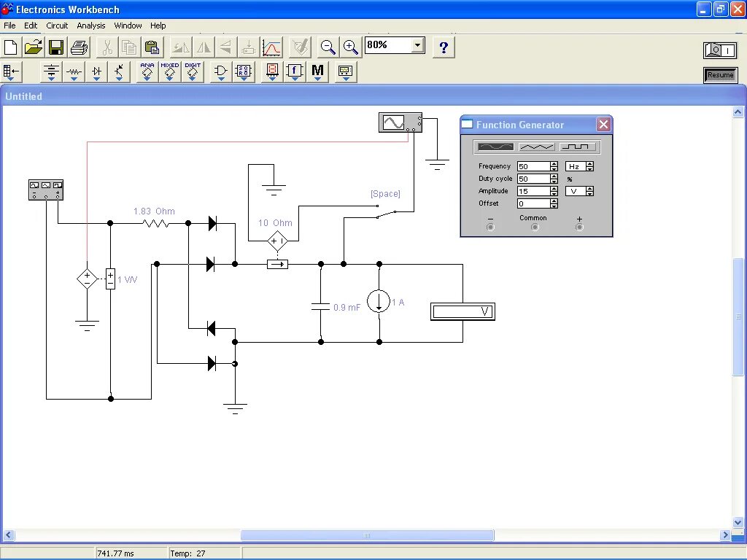747x560 pixels.
Task: Create a new circuit file
Action: (10, 47)
